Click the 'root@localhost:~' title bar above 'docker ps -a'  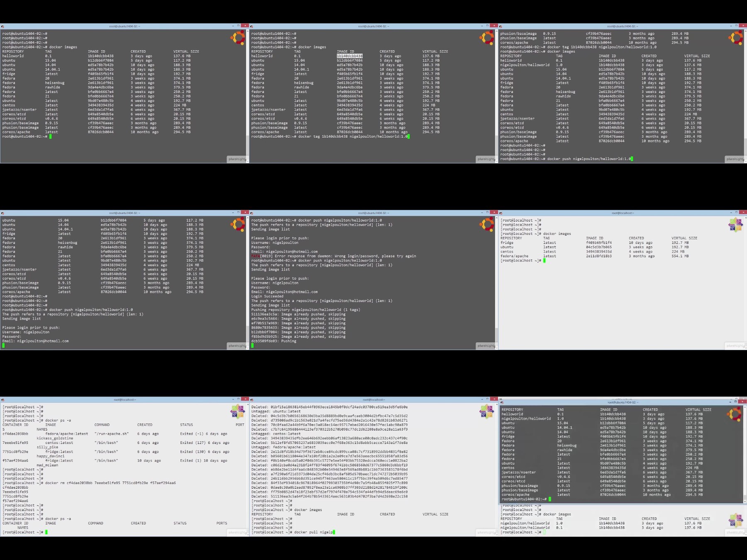tap(124, 400)
